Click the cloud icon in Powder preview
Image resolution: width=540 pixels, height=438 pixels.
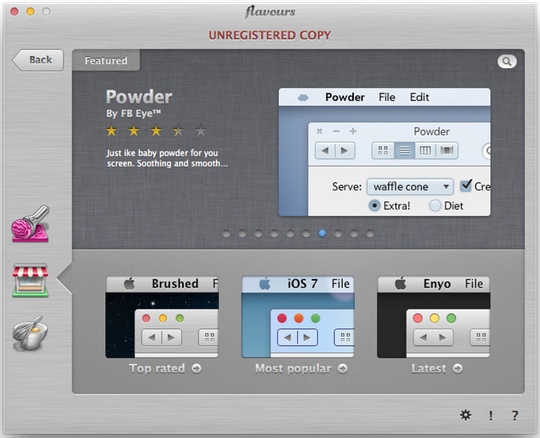303,98
